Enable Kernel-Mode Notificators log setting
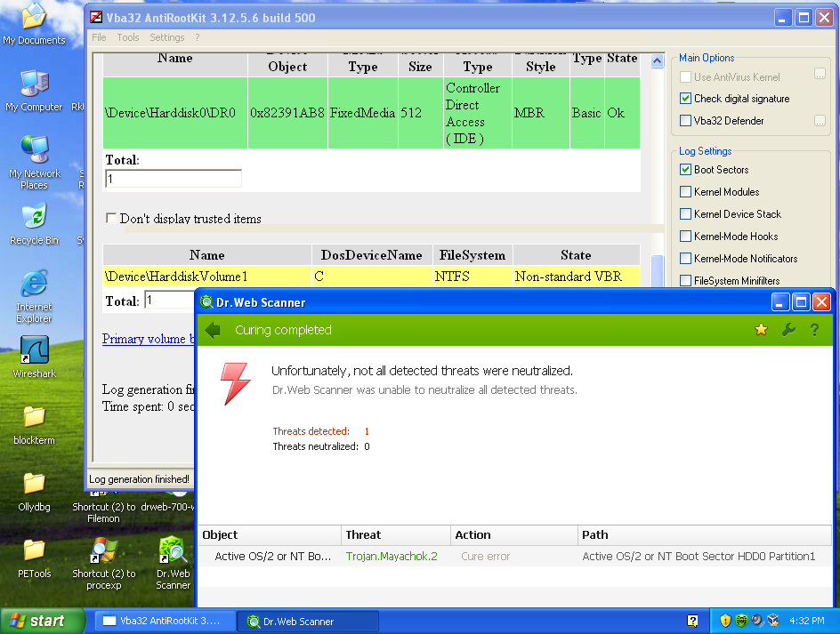Image resolution: width=840 pixels, height=634 pixels. tap(685, 259)
